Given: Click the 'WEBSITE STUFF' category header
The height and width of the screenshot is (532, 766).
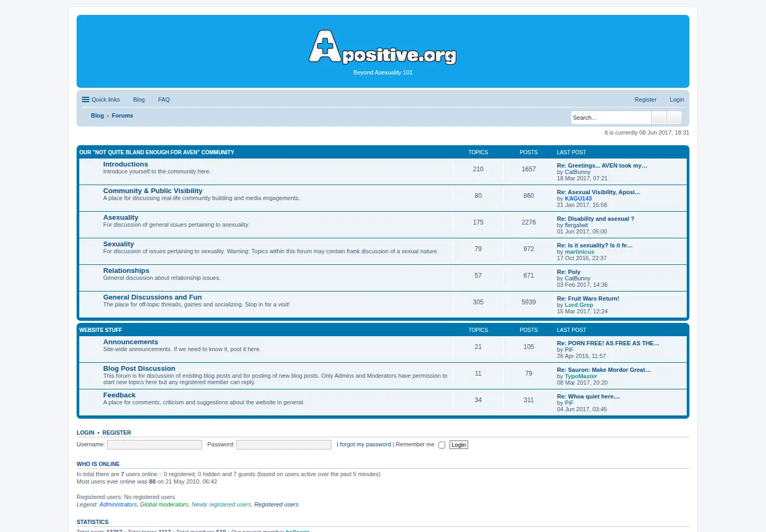Looking at the screenshot, I should [101, 330].
